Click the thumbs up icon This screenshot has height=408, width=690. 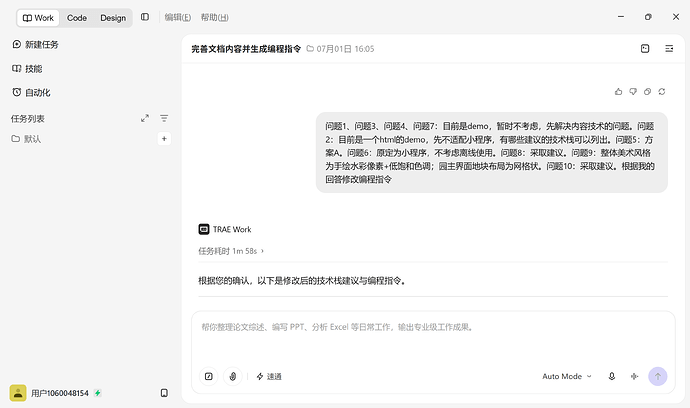(619, 92)
